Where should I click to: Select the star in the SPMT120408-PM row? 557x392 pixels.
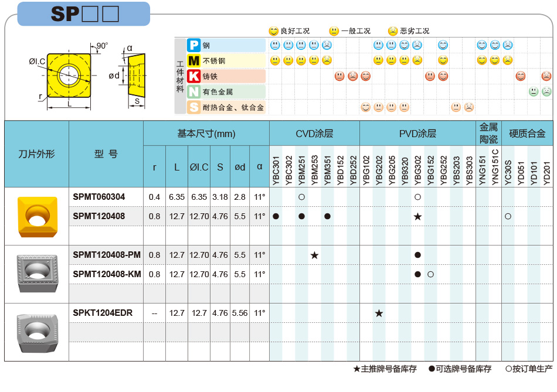point(314,255)
